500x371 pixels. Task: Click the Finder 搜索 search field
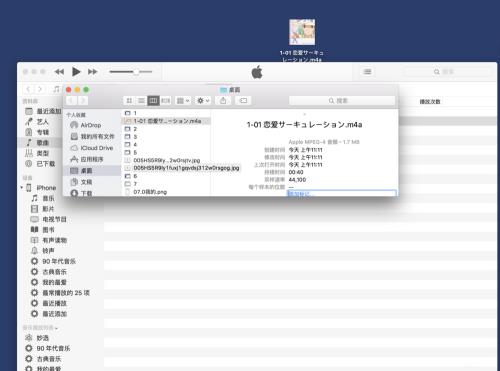[342, 101]
